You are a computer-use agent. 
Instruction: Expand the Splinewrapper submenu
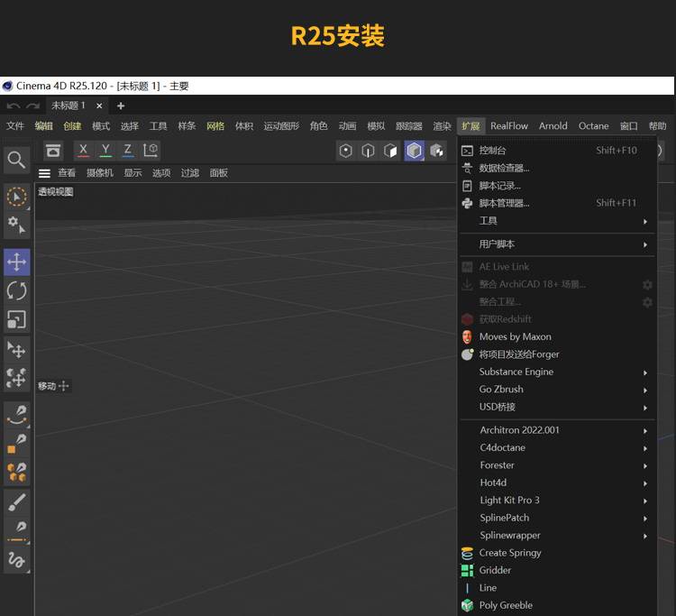(x=557, y=536)
